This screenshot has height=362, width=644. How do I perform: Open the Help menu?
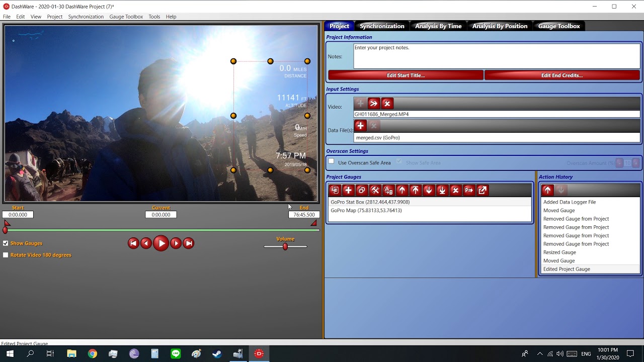(x=171, y=17)
